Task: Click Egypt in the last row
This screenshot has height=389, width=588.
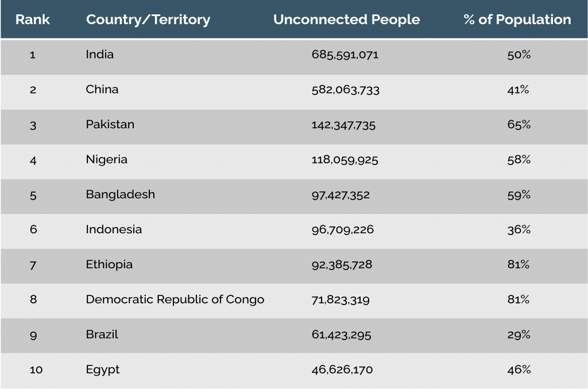Action: (x=103, y=370)
